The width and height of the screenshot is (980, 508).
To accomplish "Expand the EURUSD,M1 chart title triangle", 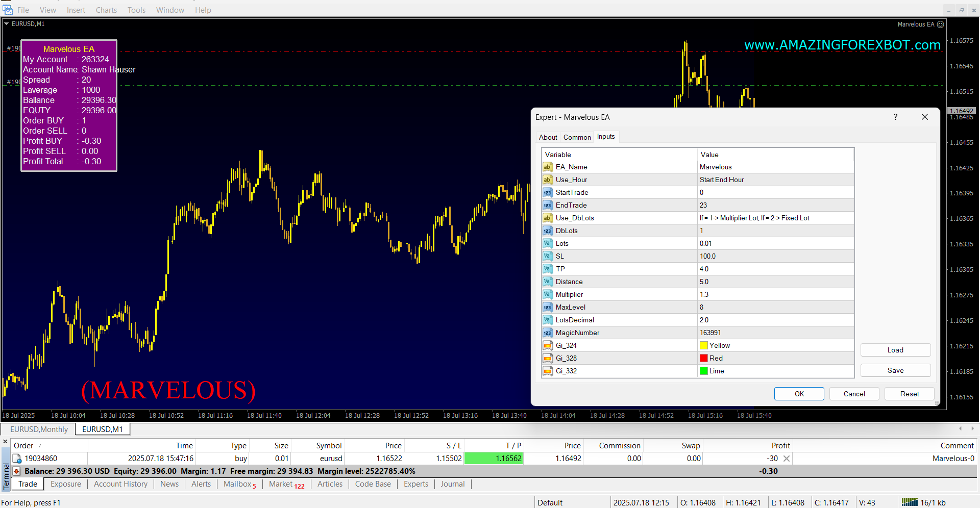I will (x=7, y=23).
